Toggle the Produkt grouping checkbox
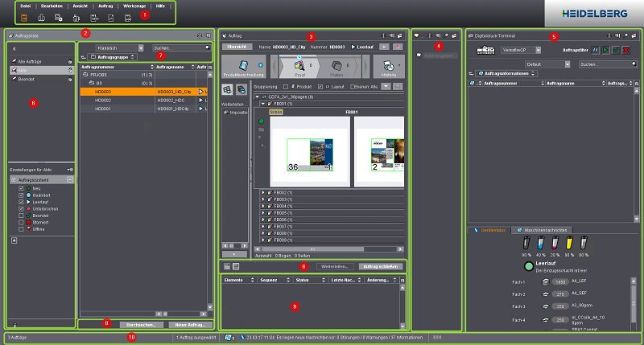 (x=286, y=86)
